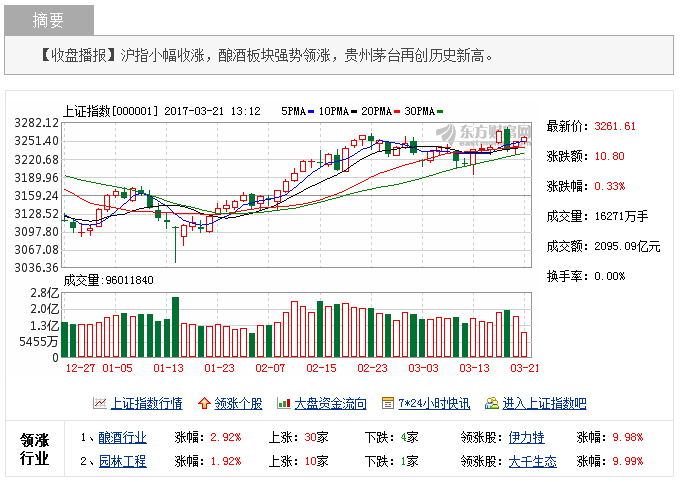This screenshot has height=482, width=682.
Task: Click the 酿酒行业 涨幅 2.92% value
Action: tap(226, 437)
